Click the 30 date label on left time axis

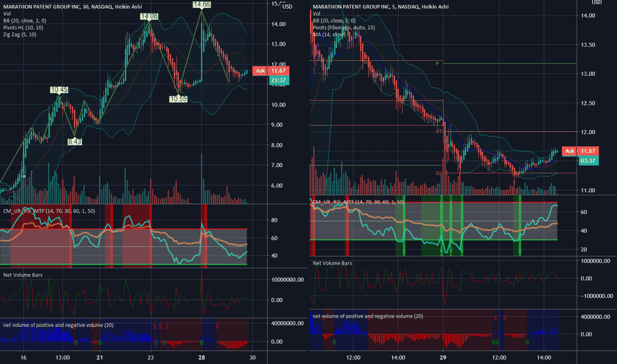coord(253,357)
